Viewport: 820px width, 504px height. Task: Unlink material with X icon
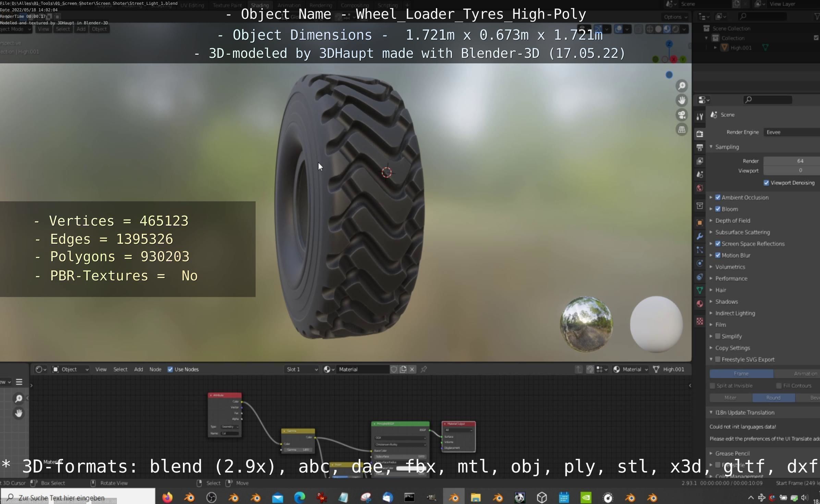click(412, 369)
